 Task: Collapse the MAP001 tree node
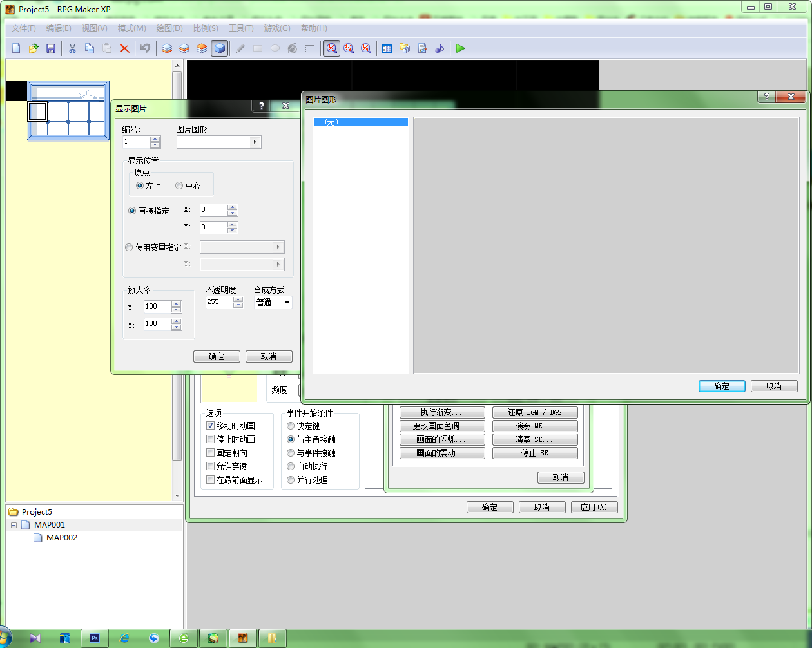14,525
